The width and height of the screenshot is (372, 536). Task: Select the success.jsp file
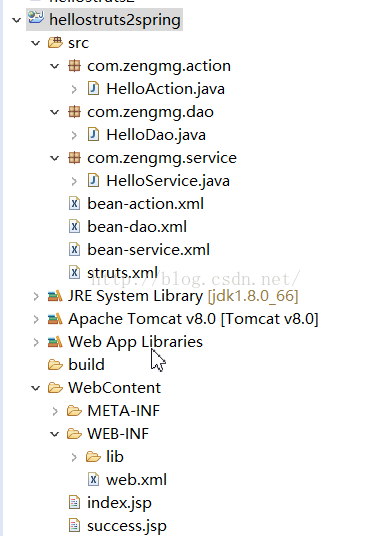(x=127, y=525)
